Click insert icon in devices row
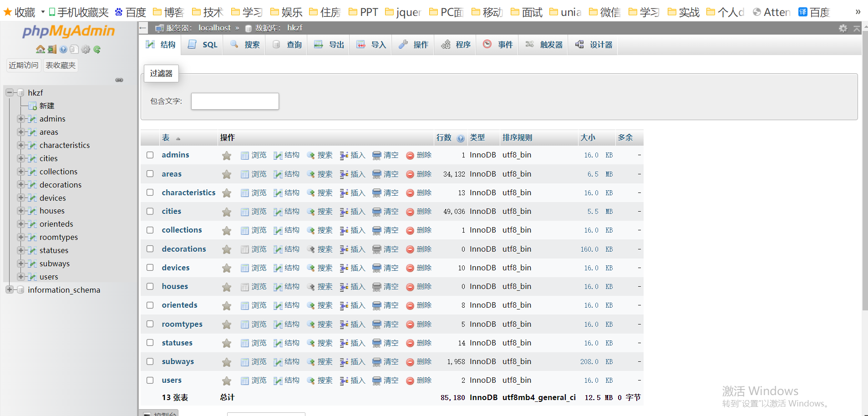The height and width of the screenshot is (416, 868). (344, 268)
